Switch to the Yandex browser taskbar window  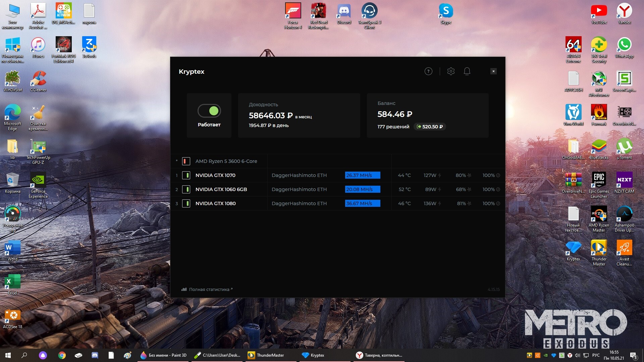pos(379,355)
